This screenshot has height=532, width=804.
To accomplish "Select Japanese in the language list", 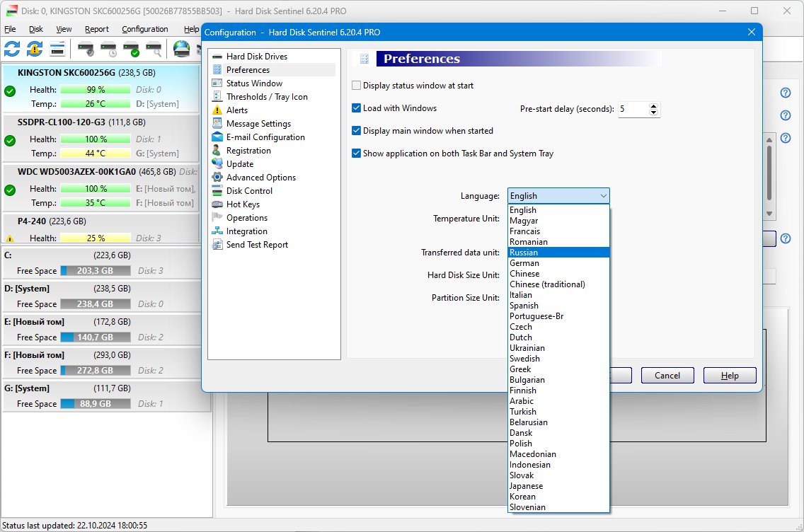I will pyautogui.click(x=527, y=486).
